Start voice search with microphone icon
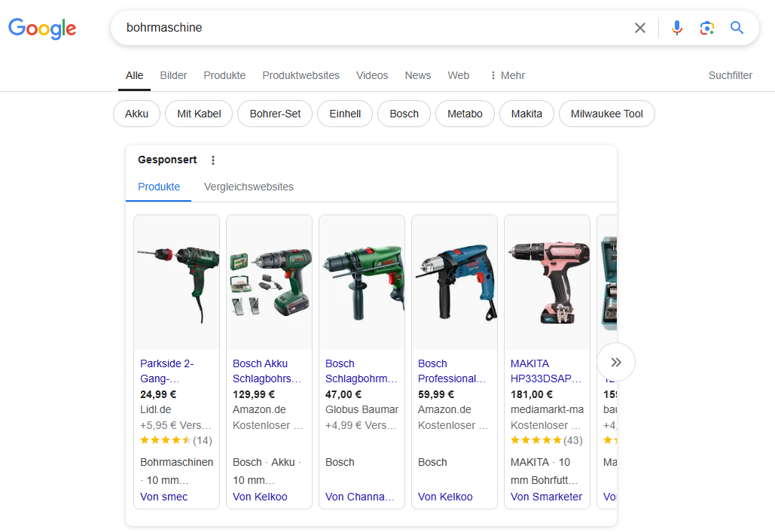 (x=676, y=28)
